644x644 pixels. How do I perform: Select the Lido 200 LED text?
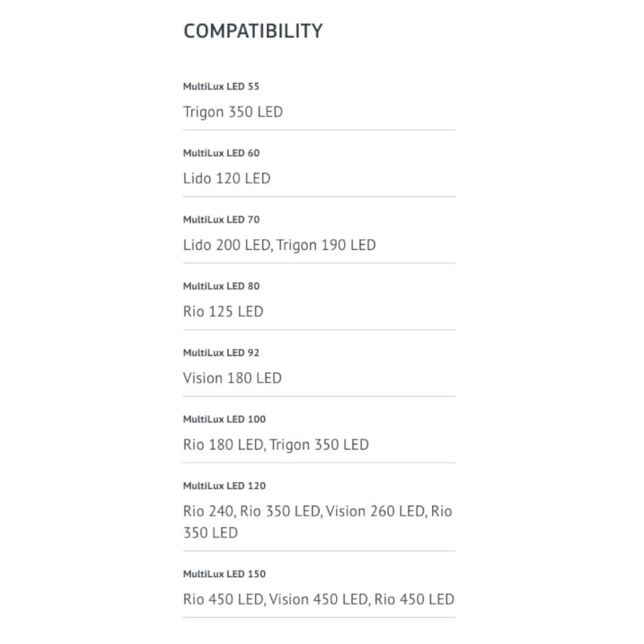pyautogui.click(x=227, y=245)
